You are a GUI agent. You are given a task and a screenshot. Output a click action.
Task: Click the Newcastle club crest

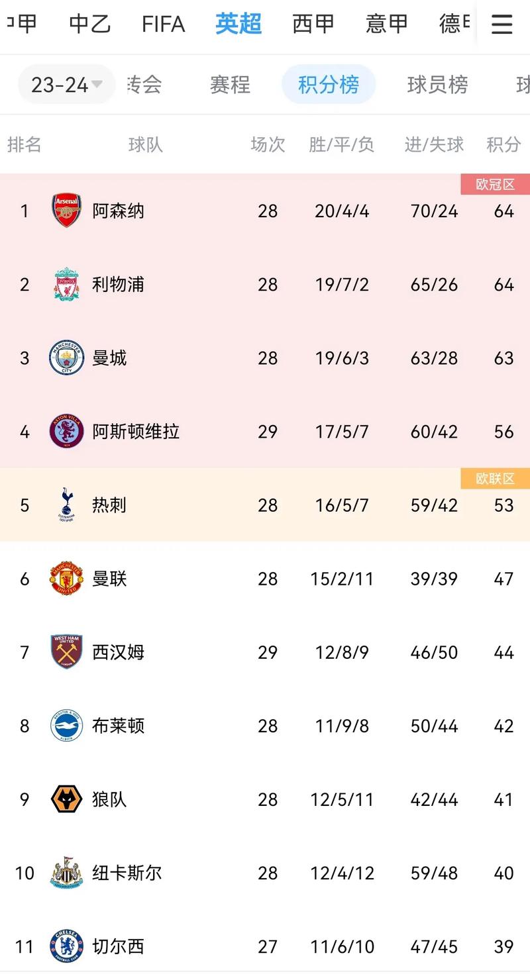[66, 873]
